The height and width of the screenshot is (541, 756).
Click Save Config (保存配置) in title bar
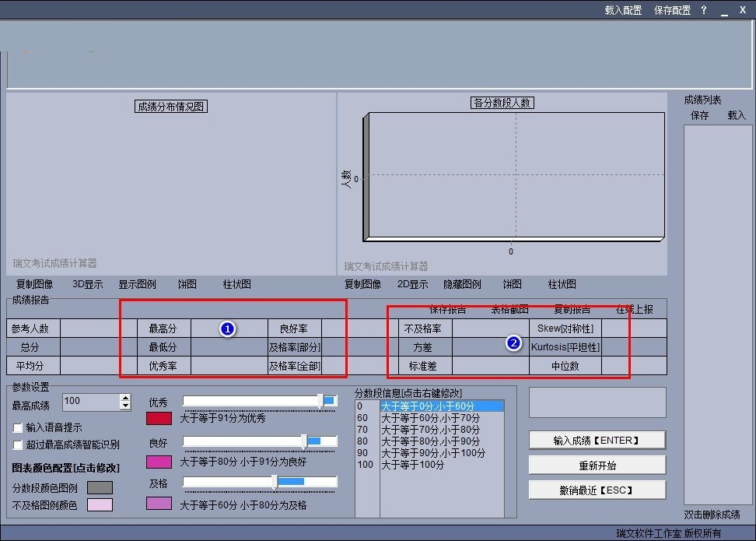point(672,10)
